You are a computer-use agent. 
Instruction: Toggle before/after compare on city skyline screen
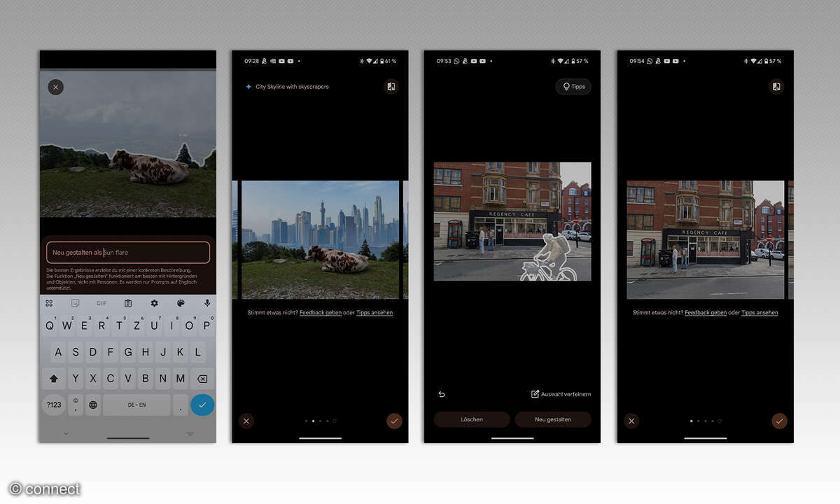(391, 87)
